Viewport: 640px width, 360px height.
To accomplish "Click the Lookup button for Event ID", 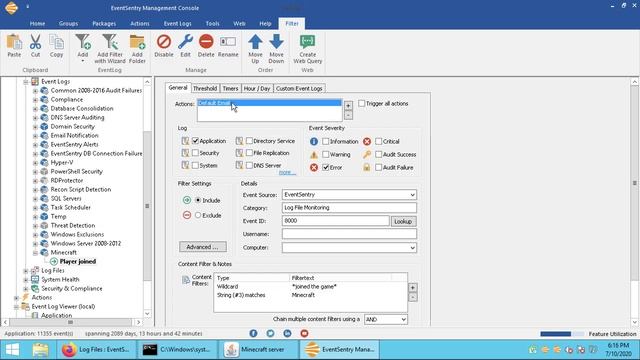I will click(403, 222).
